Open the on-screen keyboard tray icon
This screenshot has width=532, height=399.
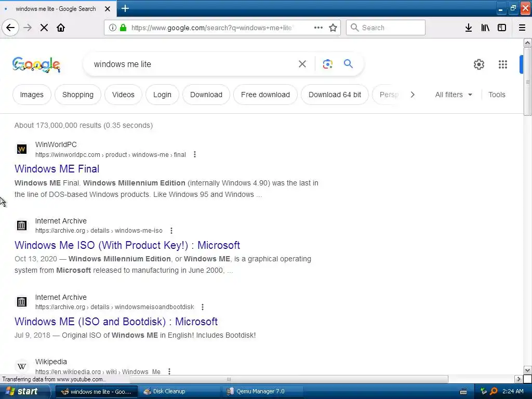click(x=463, y=392)
